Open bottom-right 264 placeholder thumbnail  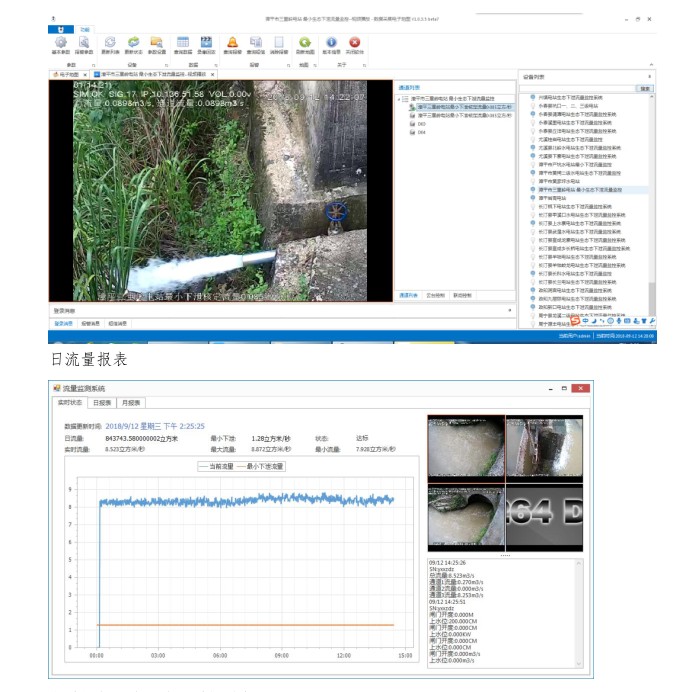(x=544, y=518)
